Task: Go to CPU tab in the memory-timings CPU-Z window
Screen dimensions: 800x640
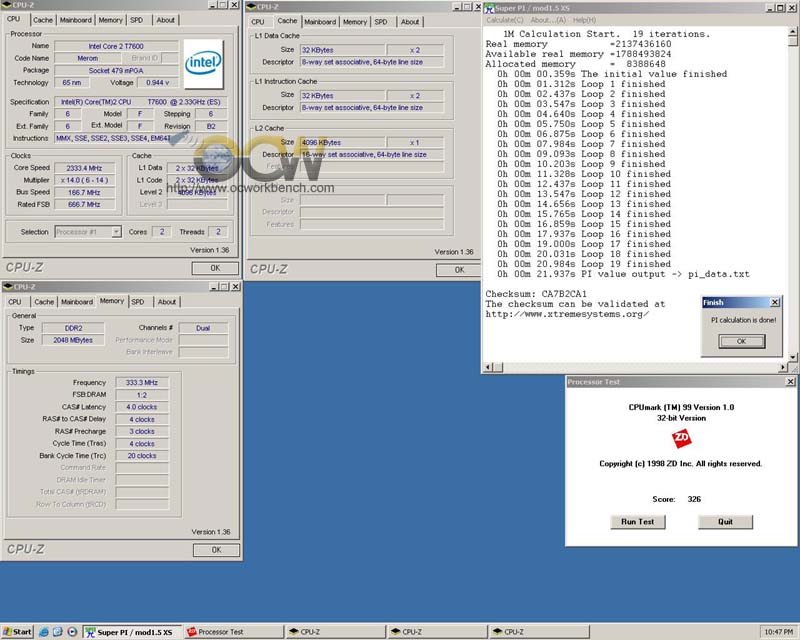Action: tap(15, 302)
